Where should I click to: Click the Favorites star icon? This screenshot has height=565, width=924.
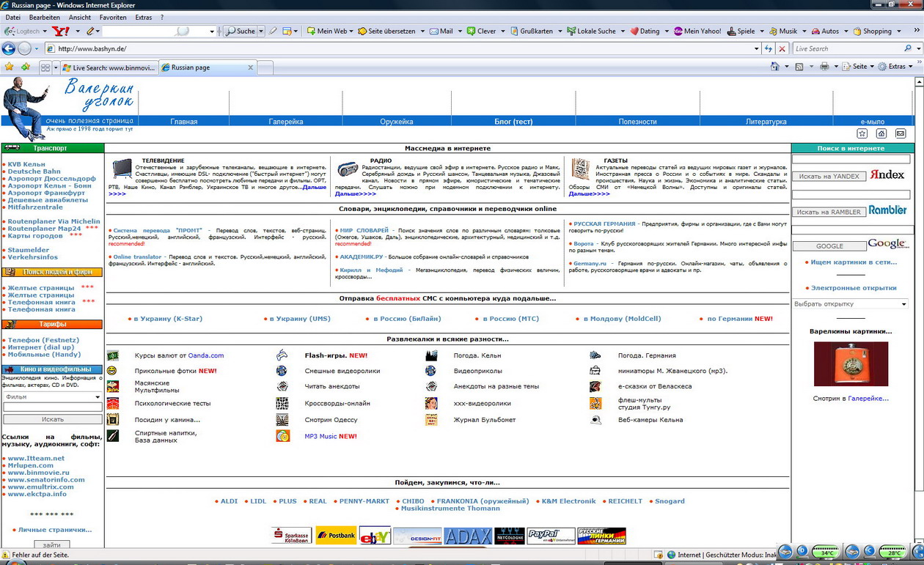tap(9, 67)
